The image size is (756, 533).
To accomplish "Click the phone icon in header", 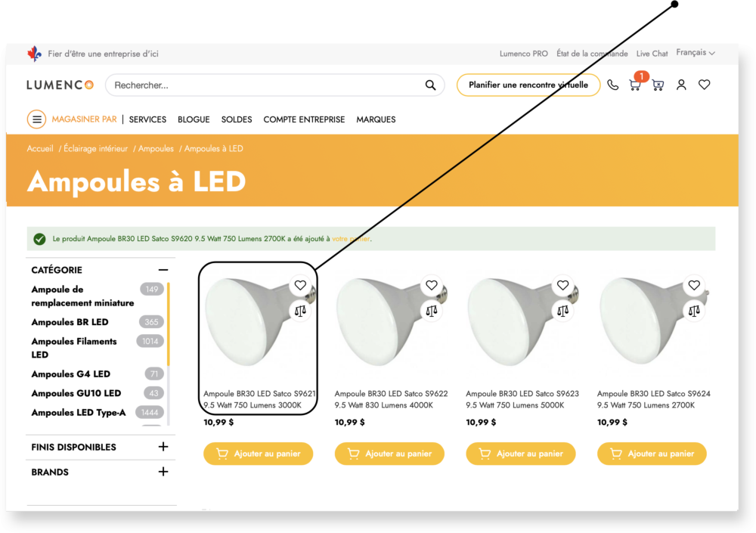I will click(x=613, y=85).
